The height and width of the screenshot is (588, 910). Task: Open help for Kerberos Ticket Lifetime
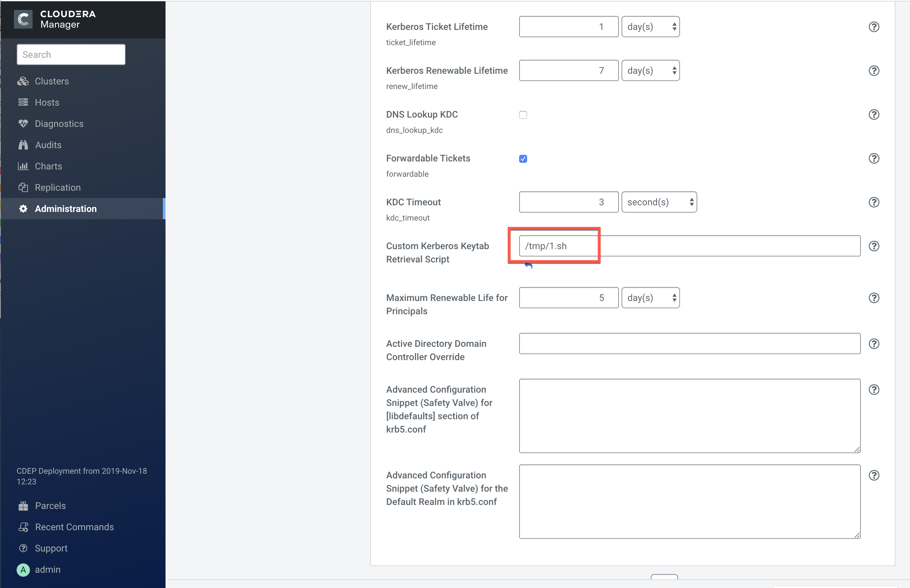point(874,27)
